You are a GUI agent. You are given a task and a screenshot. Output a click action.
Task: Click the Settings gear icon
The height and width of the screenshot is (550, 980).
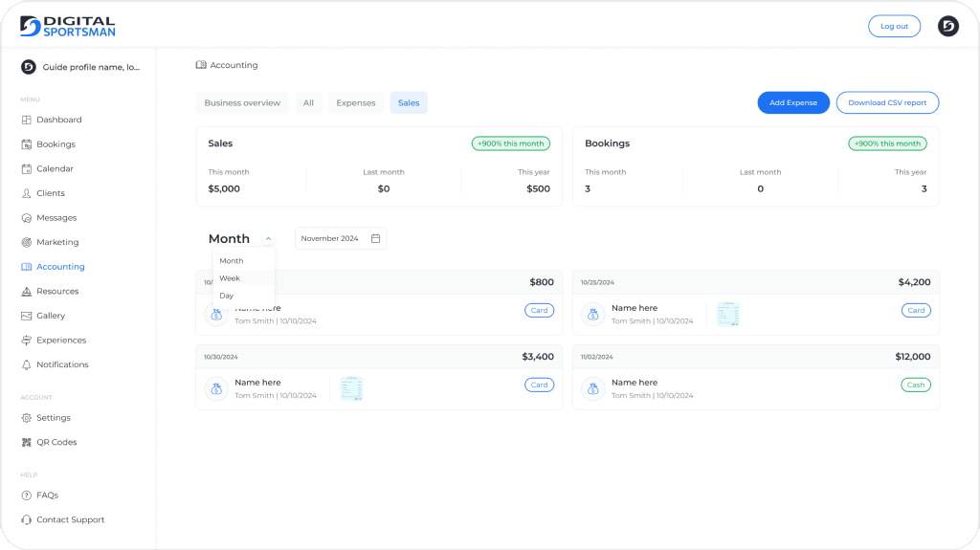click(x=26, y=418)
